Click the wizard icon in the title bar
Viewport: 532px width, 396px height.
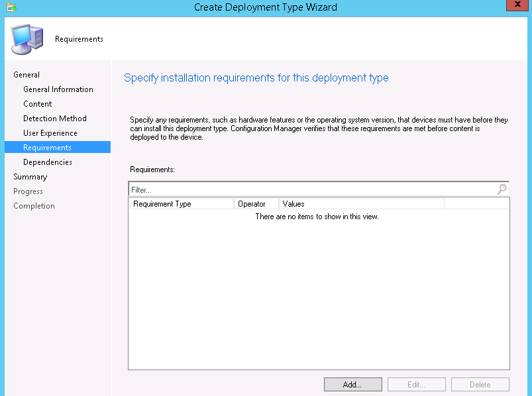9,5
